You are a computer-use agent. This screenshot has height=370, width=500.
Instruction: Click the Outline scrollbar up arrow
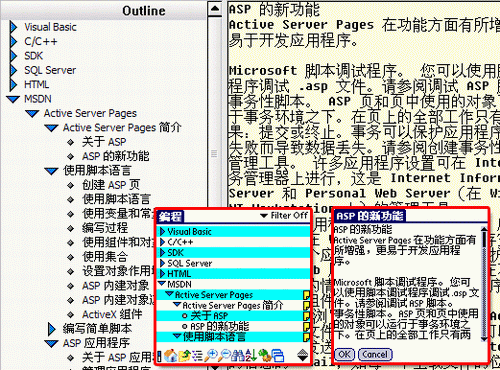tap(215, 9)
